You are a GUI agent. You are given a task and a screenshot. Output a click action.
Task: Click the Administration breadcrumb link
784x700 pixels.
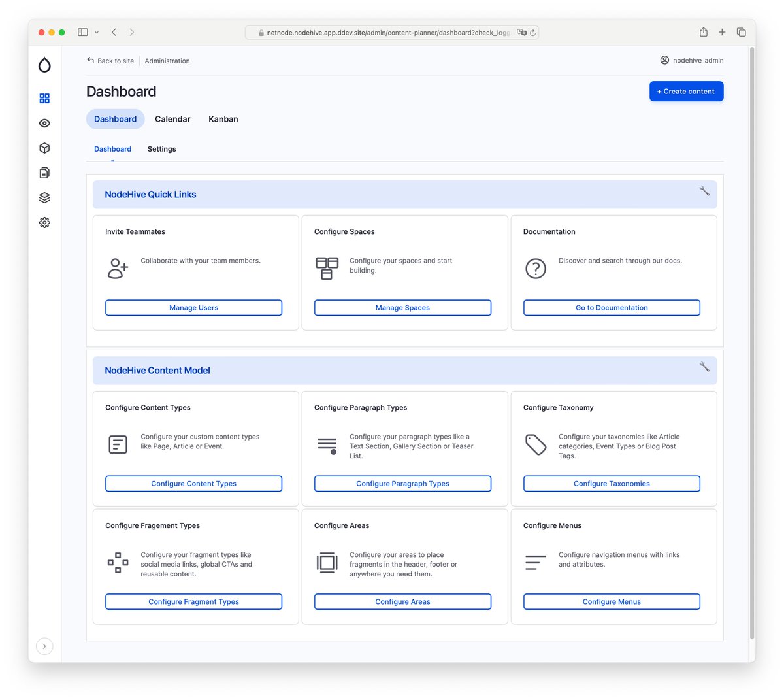167,61
